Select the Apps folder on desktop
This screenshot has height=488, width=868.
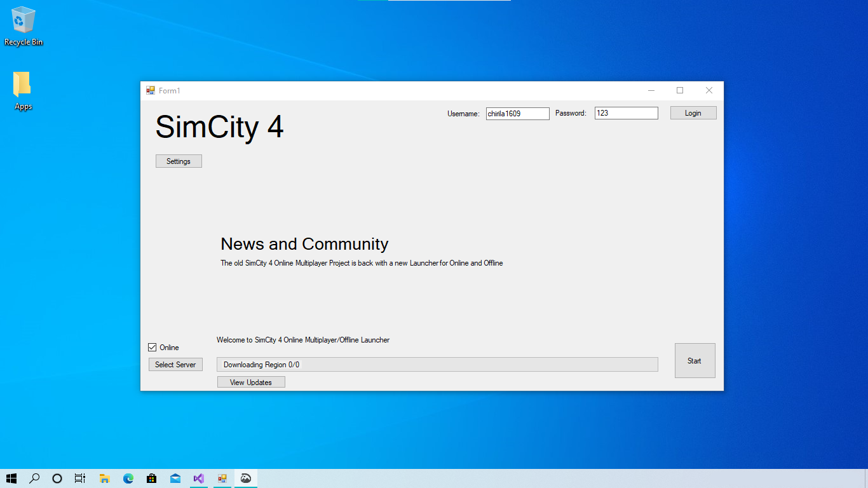[x=23, y=91]
